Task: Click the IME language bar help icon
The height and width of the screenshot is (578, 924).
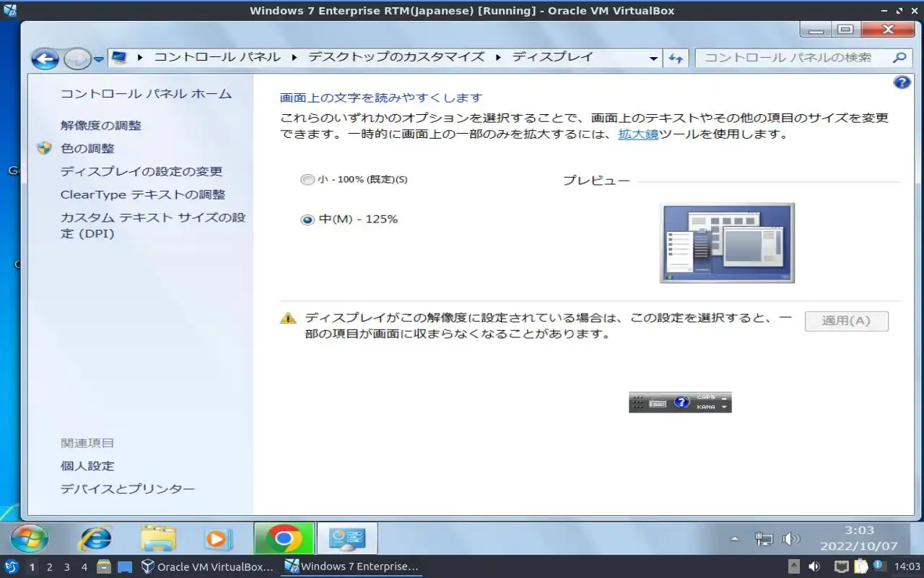Action: 681,402
